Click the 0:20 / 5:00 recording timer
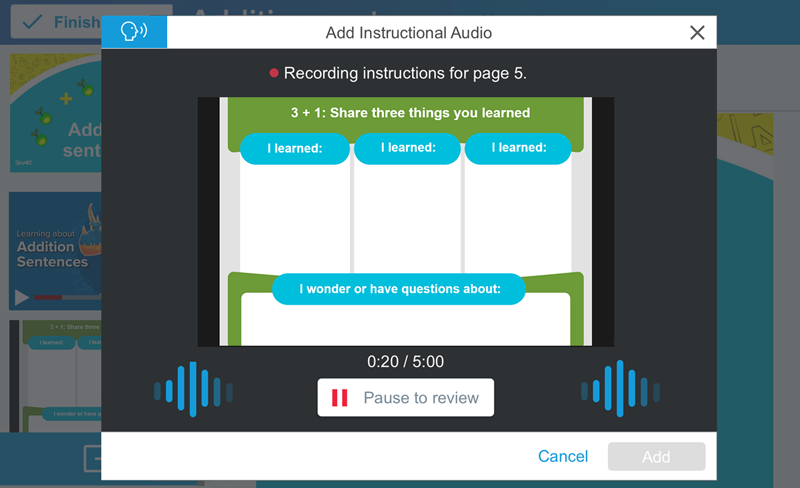 (406, 361)
